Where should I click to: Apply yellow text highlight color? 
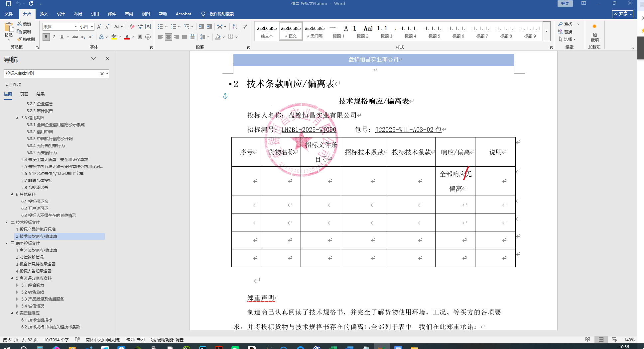tap(114, 37)
